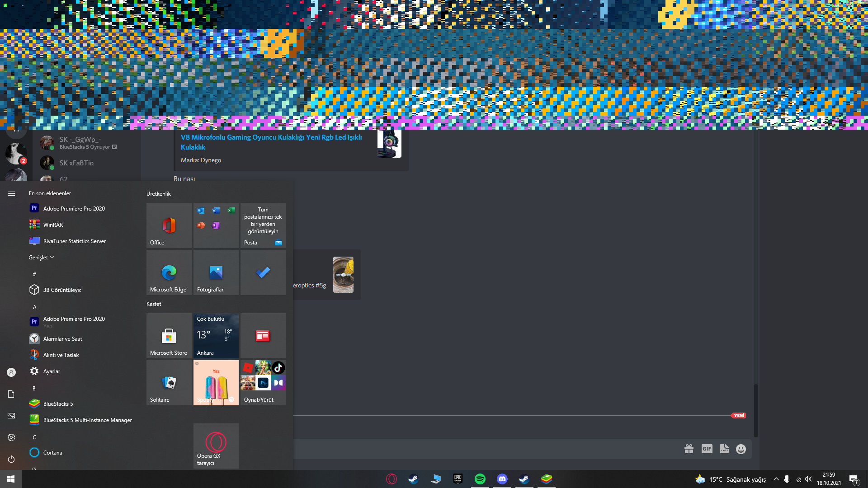Click the Start menu power button
The image size is (868, 488).
pos(11,459)
